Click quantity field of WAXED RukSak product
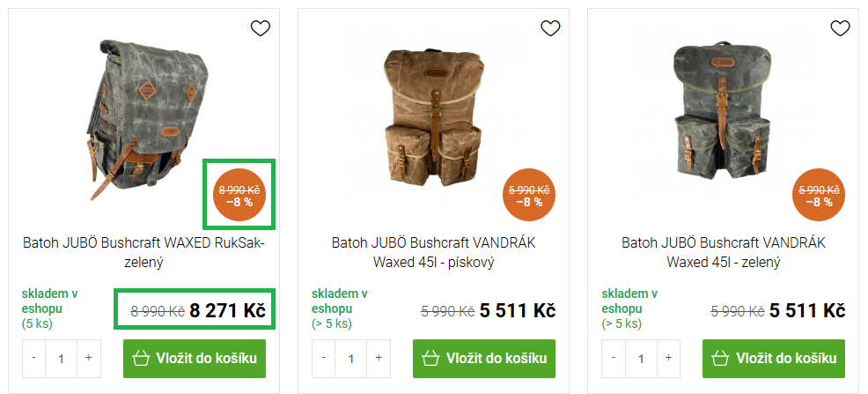This screenshot has height=394, width=868. 62,359
